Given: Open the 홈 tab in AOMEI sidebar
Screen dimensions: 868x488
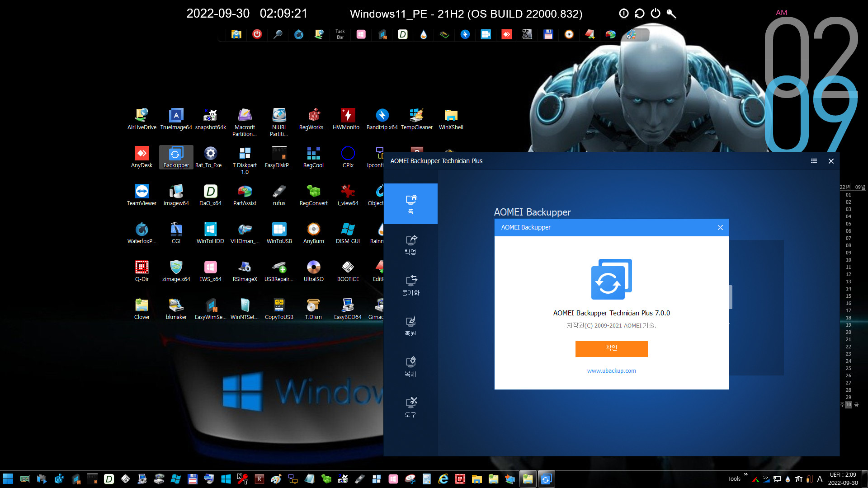Looking at the screenshot, I should coord(410,204).
